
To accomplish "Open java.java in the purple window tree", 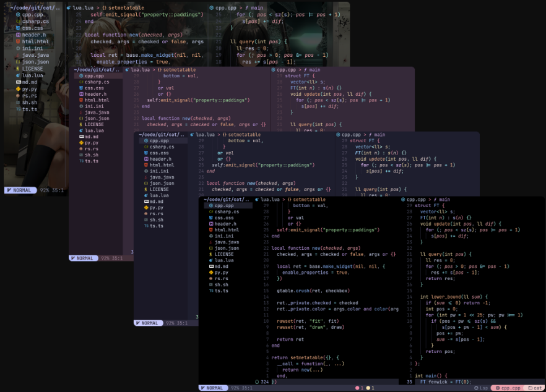I will click(97, 113).
